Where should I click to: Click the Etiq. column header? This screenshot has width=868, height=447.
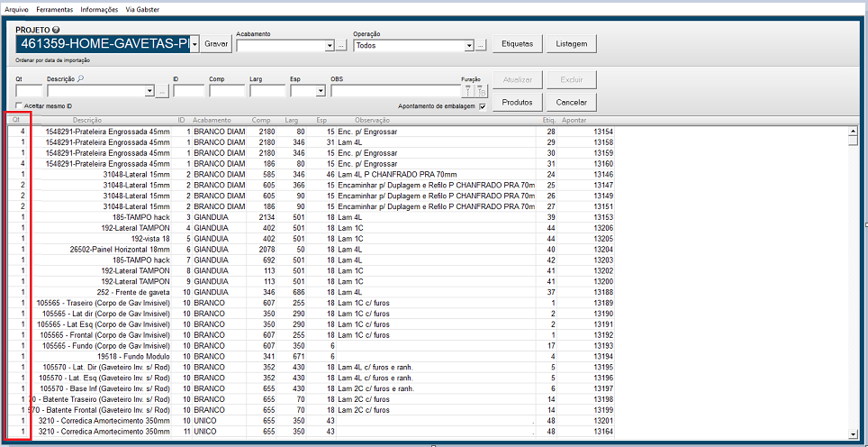pos(548,120)
